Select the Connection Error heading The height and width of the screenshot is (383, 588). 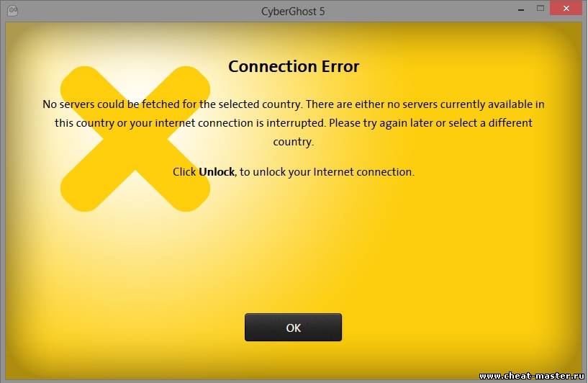point(294,66)
